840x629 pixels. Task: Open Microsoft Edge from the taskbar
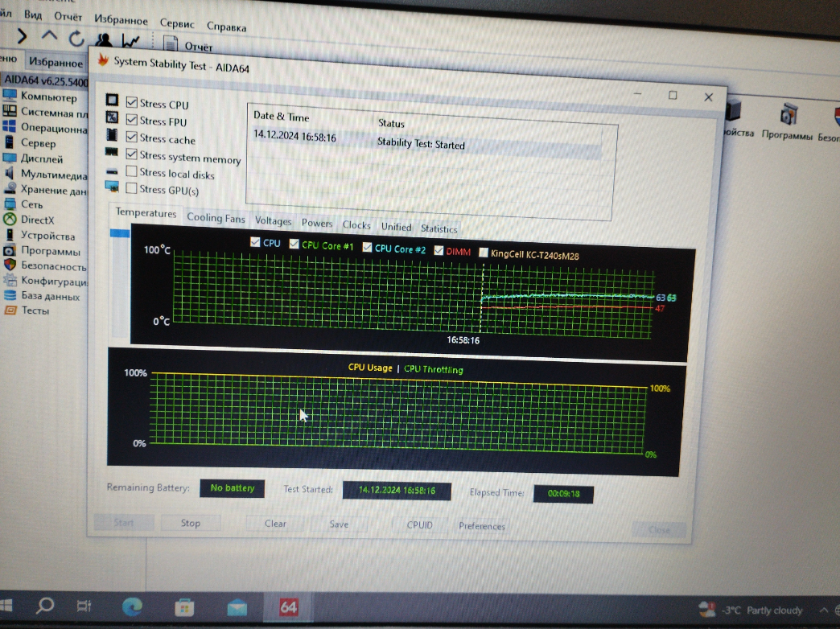pos(133,606)
